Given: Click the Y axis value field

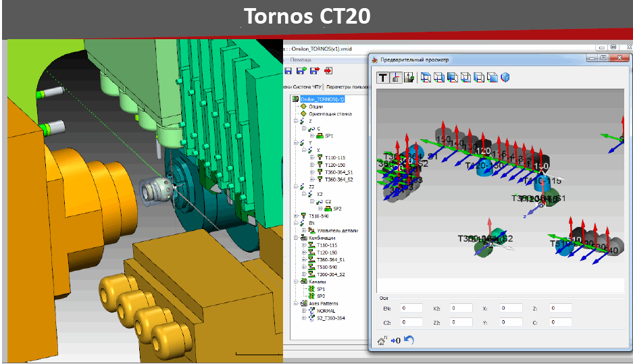Looking at the screenshot, I should (x=511, y=322).
